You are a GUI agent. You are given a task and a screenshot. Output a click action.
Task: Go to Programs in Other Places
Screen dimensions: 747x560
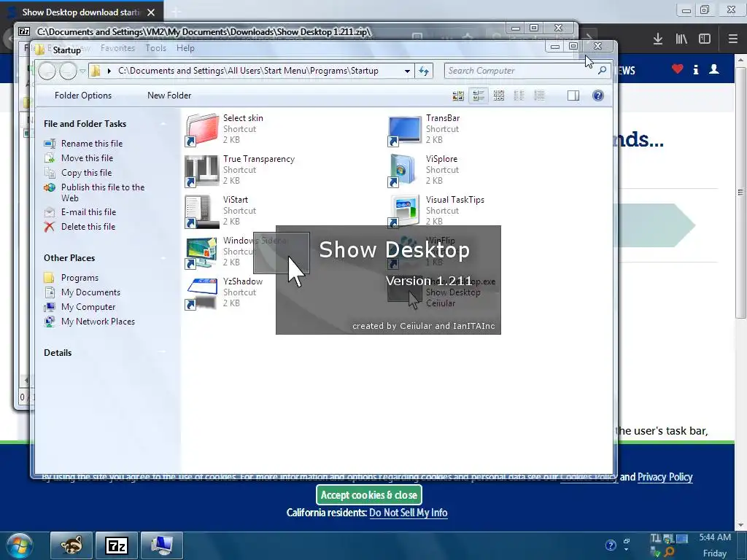[80, 278]
